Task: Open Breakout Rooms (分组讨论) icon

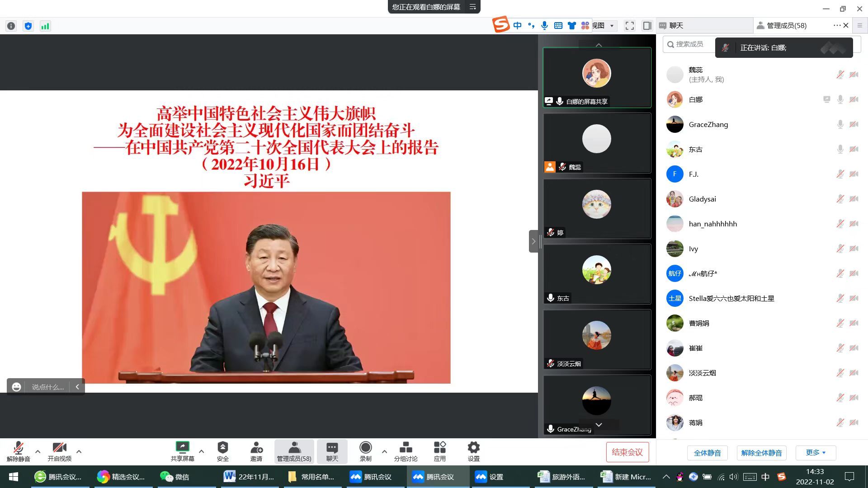Action: 406,448
